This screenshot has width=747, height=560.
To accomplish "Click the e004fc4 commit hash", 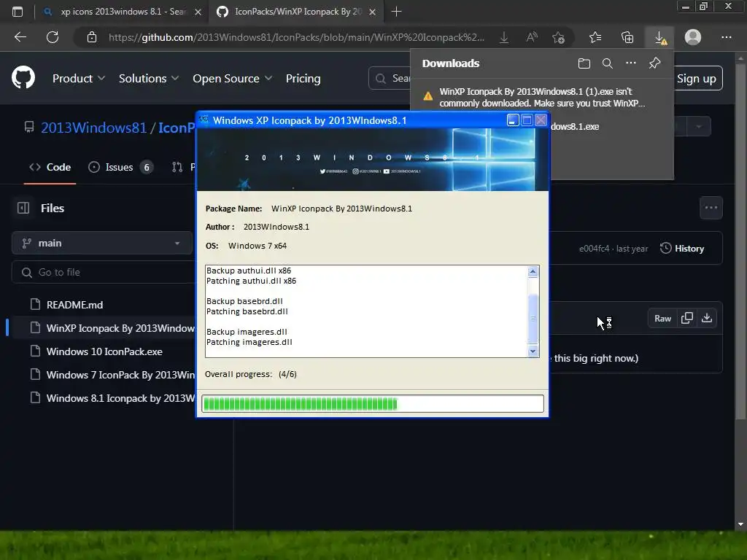I will [x=594, y=249].
